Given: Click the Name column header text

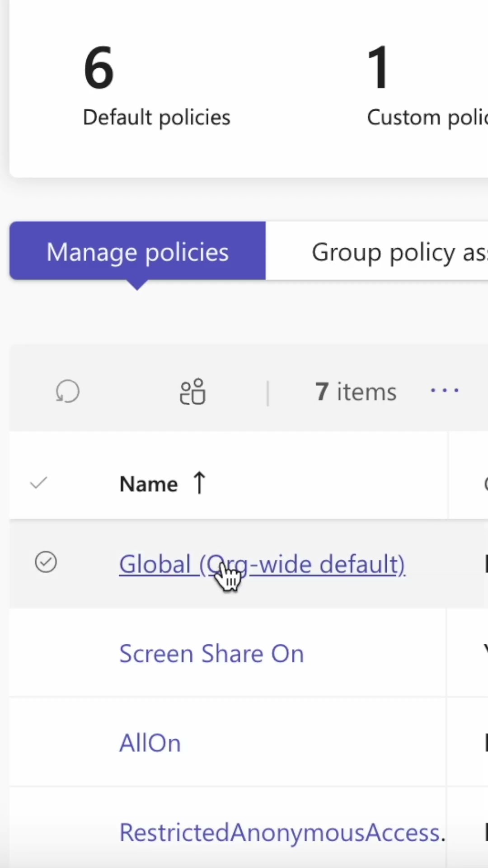Looking at the screenshot, I should pos(149,484).
